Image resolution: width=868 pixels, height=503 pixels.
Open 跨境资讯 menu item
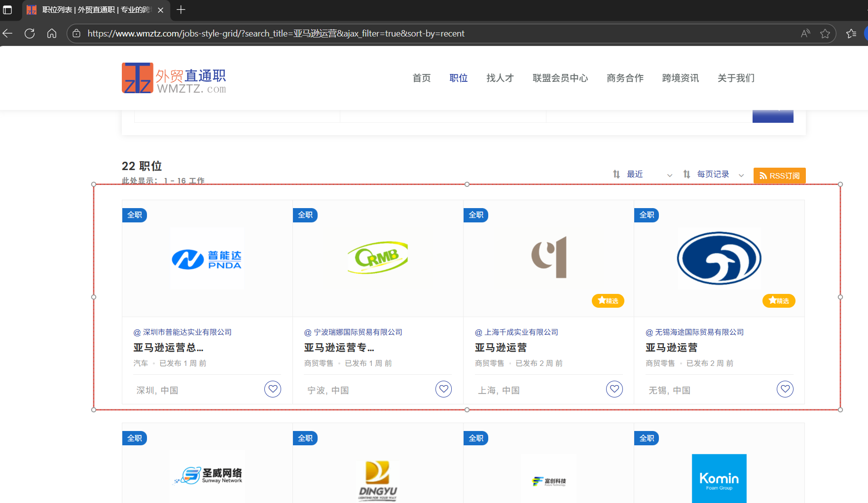pyautogui.click(x=681, y=78)
